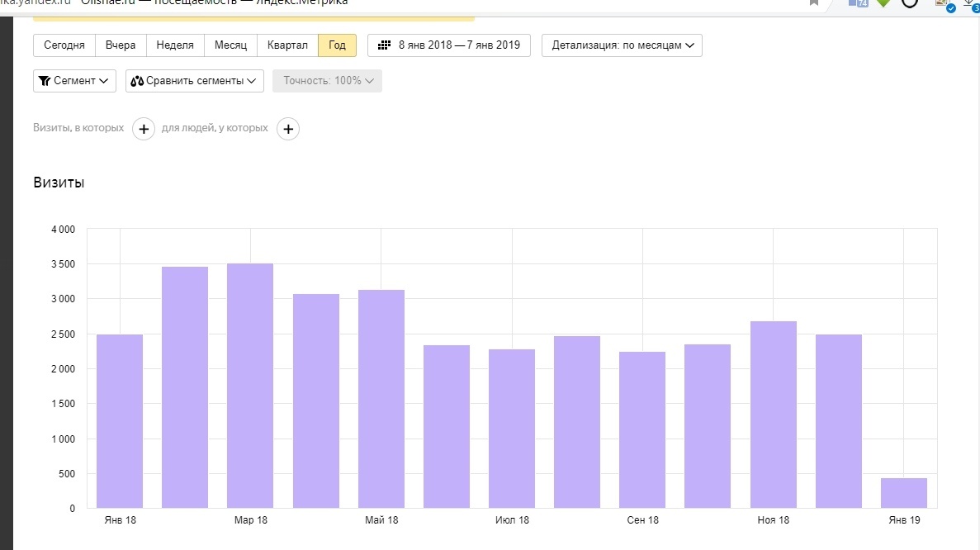
Task: Open the Сегмент dropdown
Action: (x=74, y=81)
